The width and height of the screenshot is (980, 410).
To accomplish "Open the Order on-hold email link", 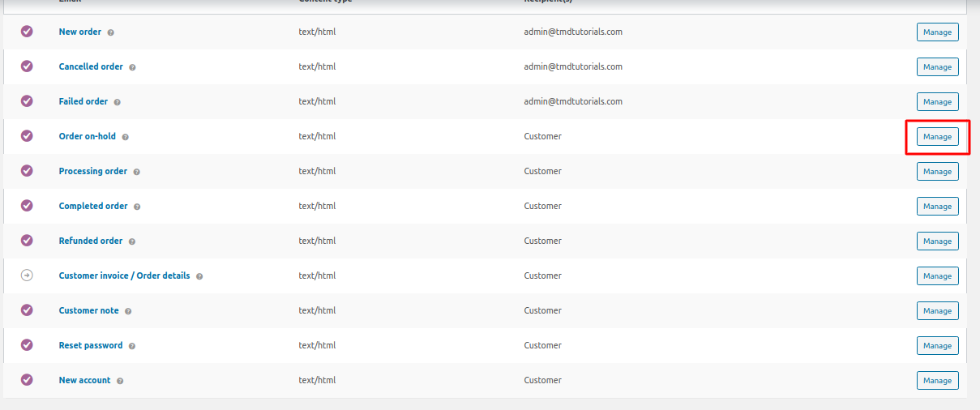I will coord(88,136).
